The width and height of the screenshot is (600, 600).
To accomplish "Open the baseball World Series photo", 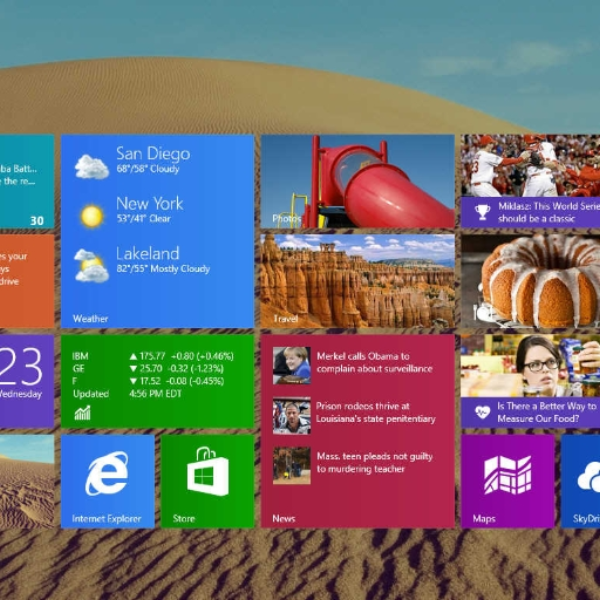I will [530, 166].
